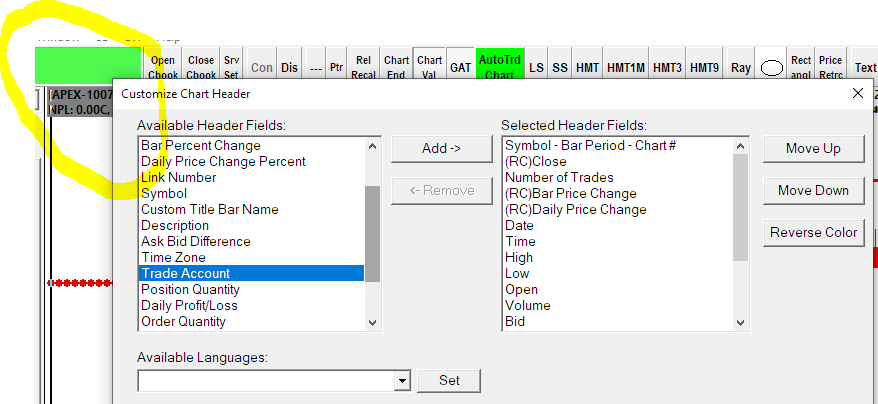878x404 pixels.
Task: Click the Reverse Color button
Action: (x=812, y=232)
